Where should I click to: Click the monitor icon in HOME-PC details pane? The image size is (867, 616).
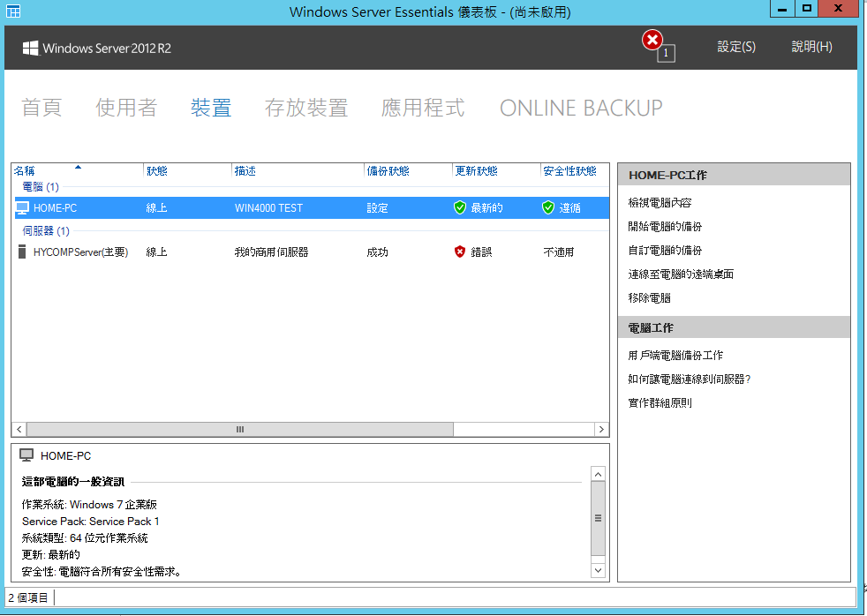click(x=26, y=455)
